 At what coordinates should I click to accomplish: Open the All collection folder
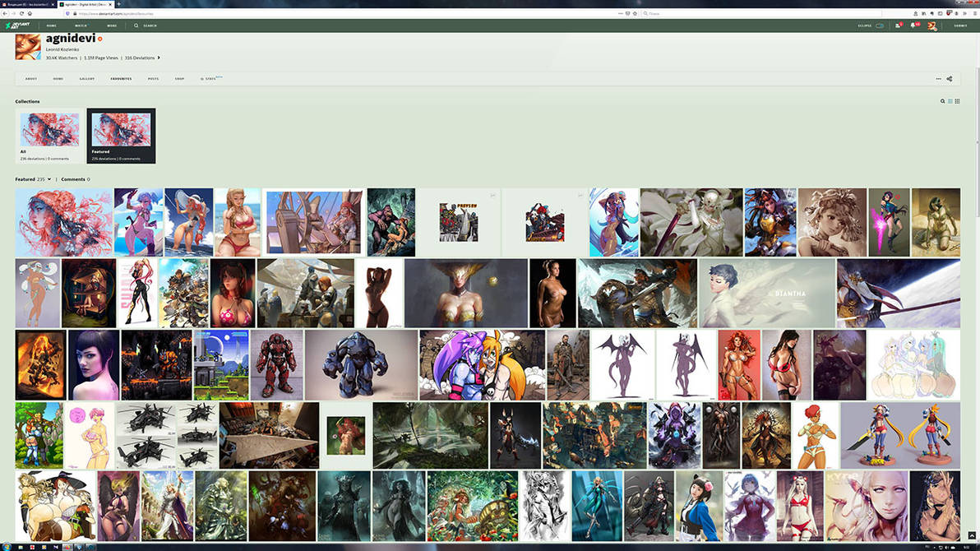pyautogui.click(x=50, y=136)
